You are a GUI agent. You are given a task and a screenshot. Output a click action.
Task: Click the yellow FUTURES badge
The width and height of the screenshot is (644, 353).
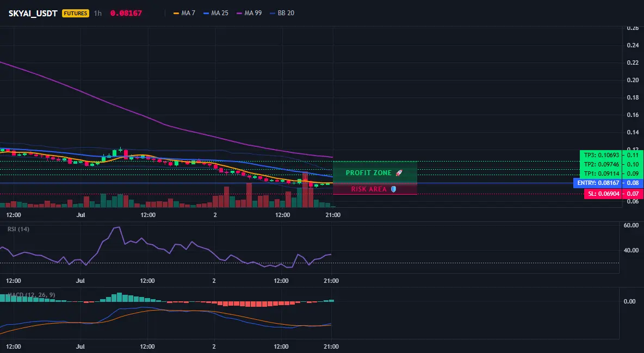click(76, 13)
